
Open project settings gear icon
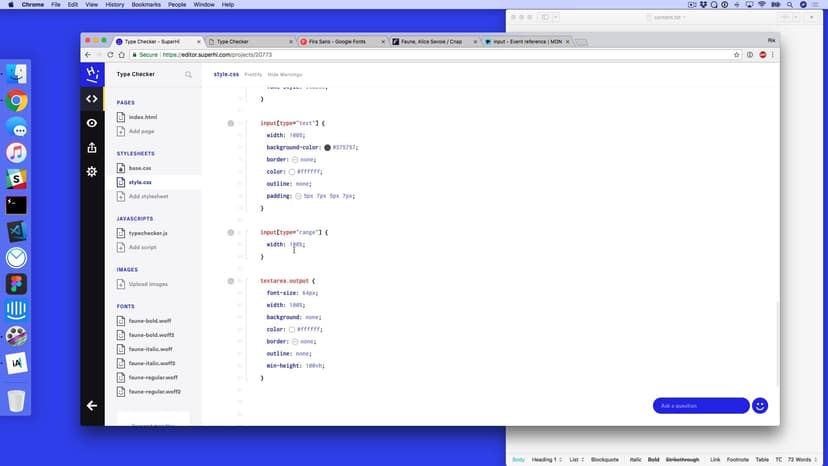pyautogui.click(x=92, y=172)
